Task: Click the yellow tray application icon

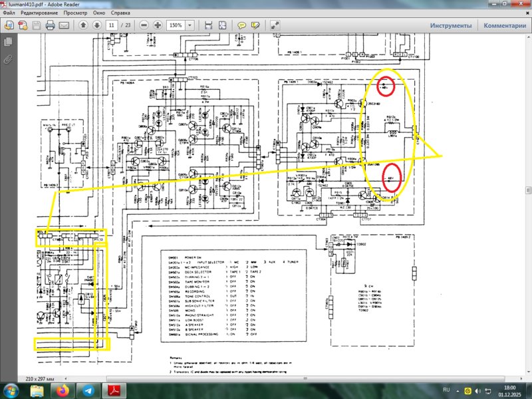Action: (468, 391)
